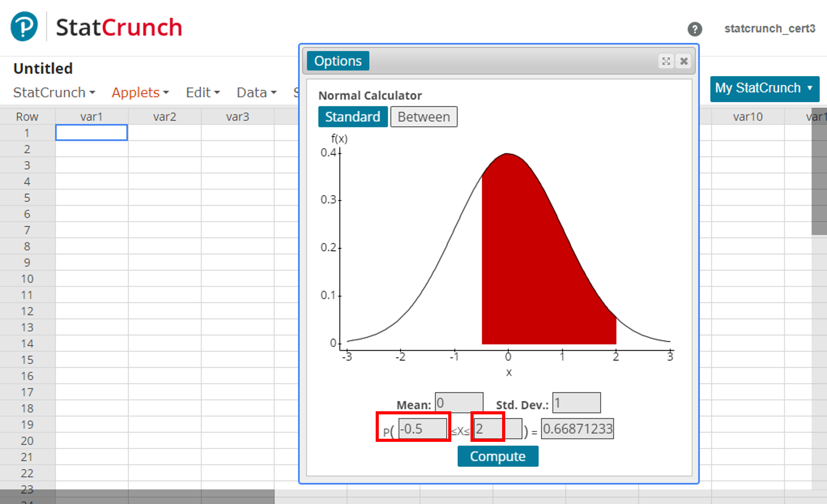This screenshot has width=827, height=504.
Task: Expand the Normal Calculator dialog with the maximize icon
Action: point(666,61)
